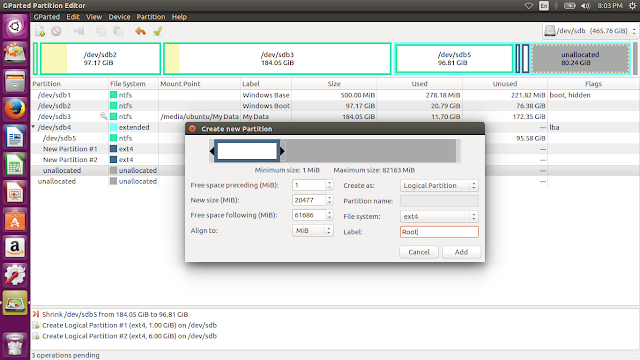The image size is (640, 360).
Task: Open LibreOffice Calc from launcher
Action: coord(15,164)
